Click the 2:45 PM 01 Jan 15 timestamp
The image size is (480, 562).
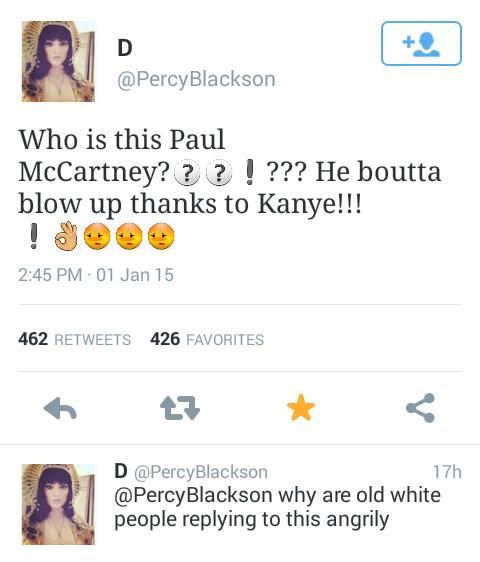96,275
